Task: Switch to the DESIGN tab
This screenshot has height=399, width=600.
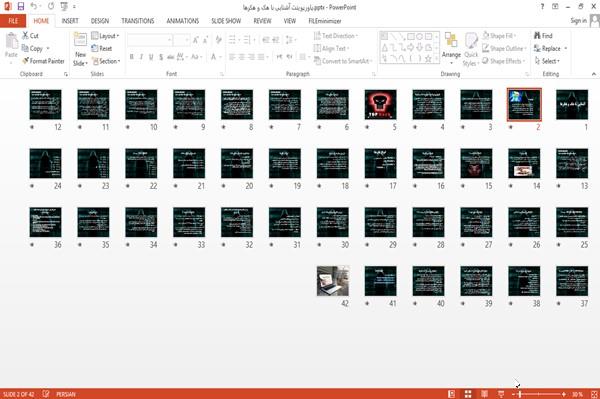Action: coord(100,21)
